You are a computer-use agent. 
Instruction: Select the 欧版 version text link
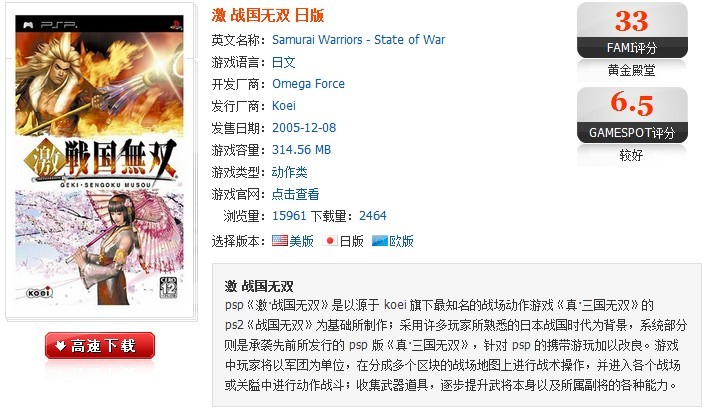click(x=401, y=241)
